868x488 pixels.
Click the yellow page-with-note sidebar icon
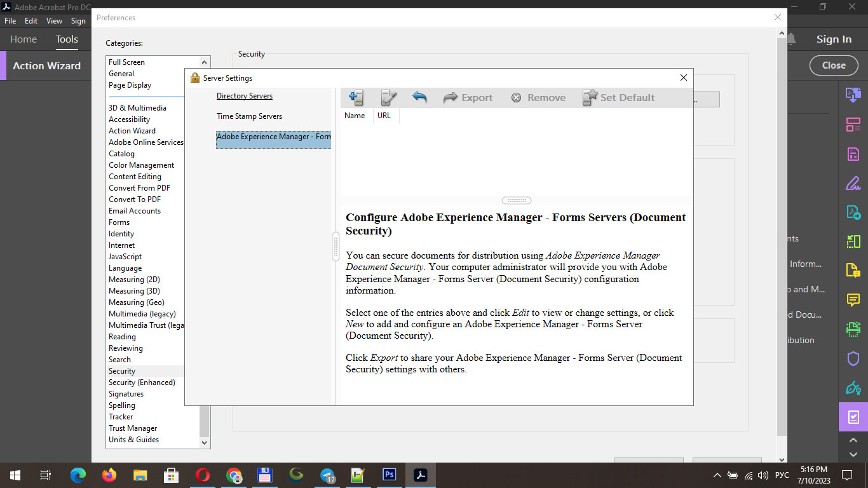coord(853,271)
